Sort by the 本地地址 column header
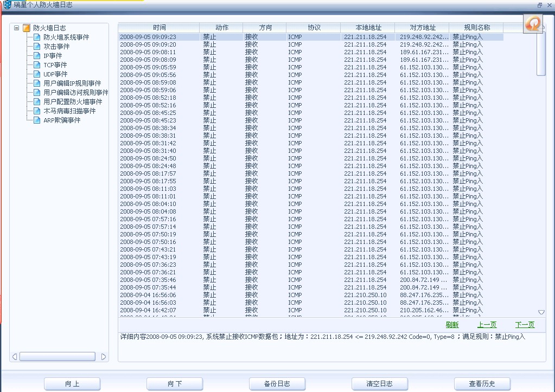 click(368, 28)
